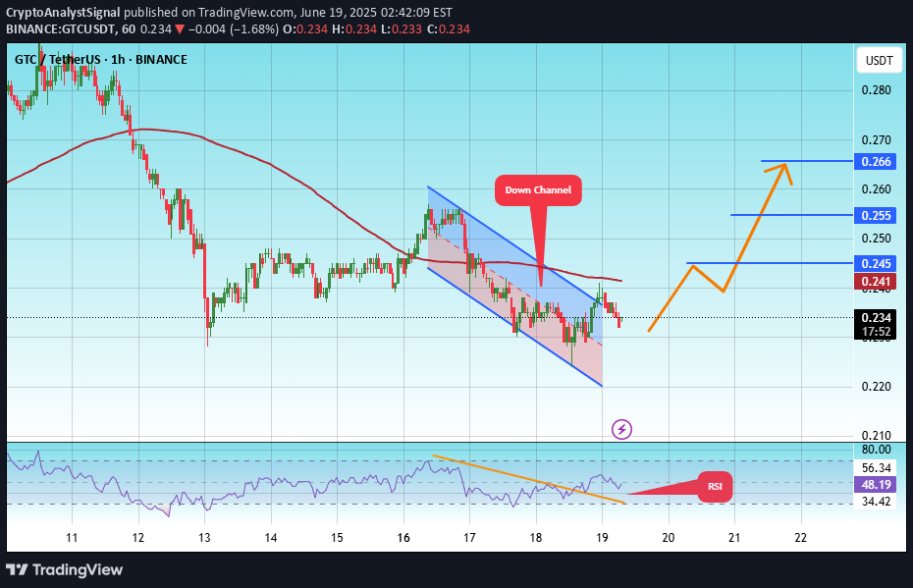Click the 0.250 price axis value
This screenshot has height=588, width=913.
point(877,239)
